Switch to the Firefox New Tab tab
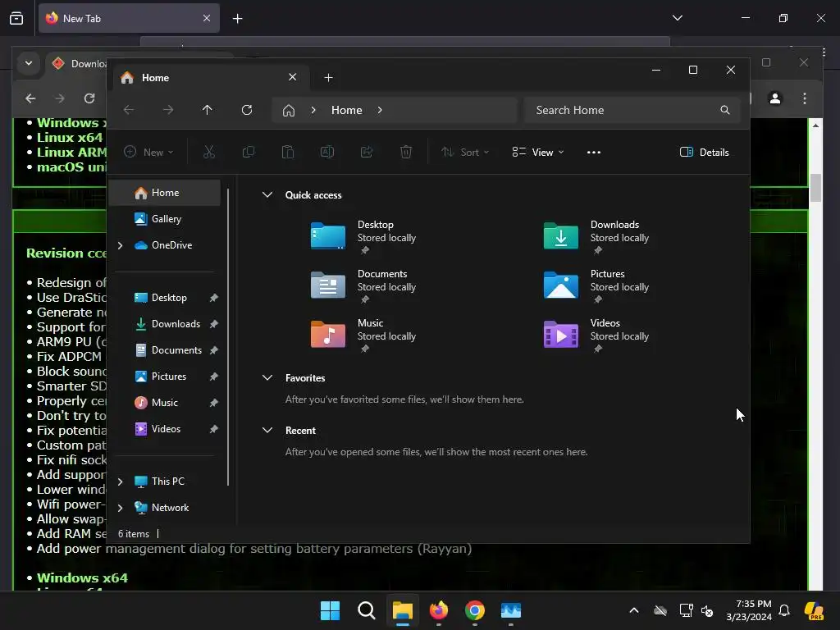This screenshot has width=840, height=630. click(129, 18)
